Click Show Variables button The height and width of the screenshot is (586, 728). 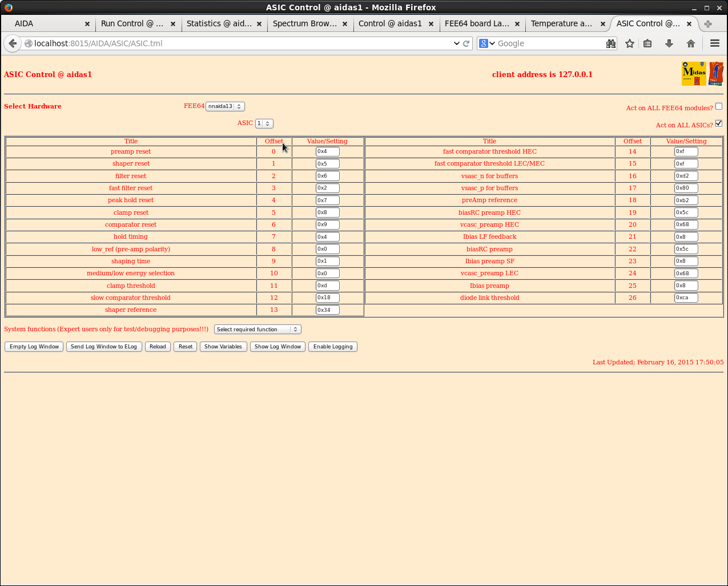[223, 347]
